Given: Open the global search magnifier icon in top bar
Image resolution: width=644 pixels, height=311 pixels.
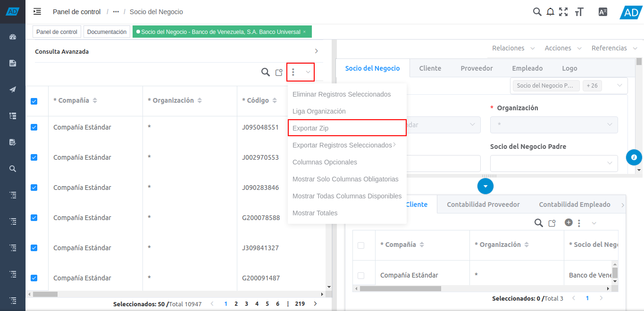Looking at the screenshot, I should (537, 11).
